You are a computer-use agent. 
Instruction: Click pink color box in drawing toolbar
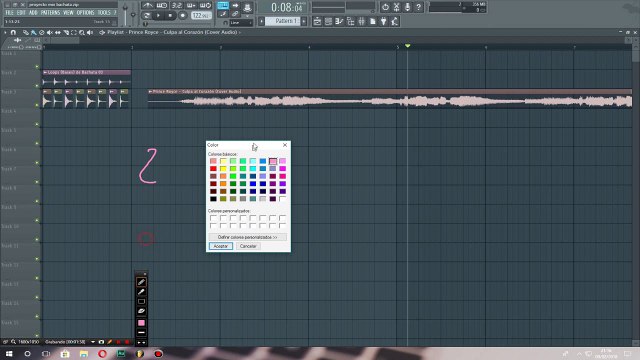[x=141, y=323]
